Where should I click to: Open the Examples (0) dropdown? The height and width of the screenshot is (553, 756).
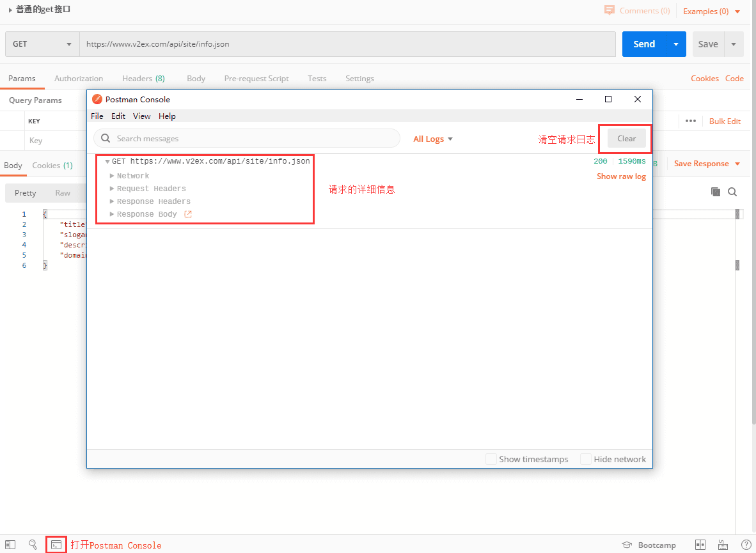point(711,11)
